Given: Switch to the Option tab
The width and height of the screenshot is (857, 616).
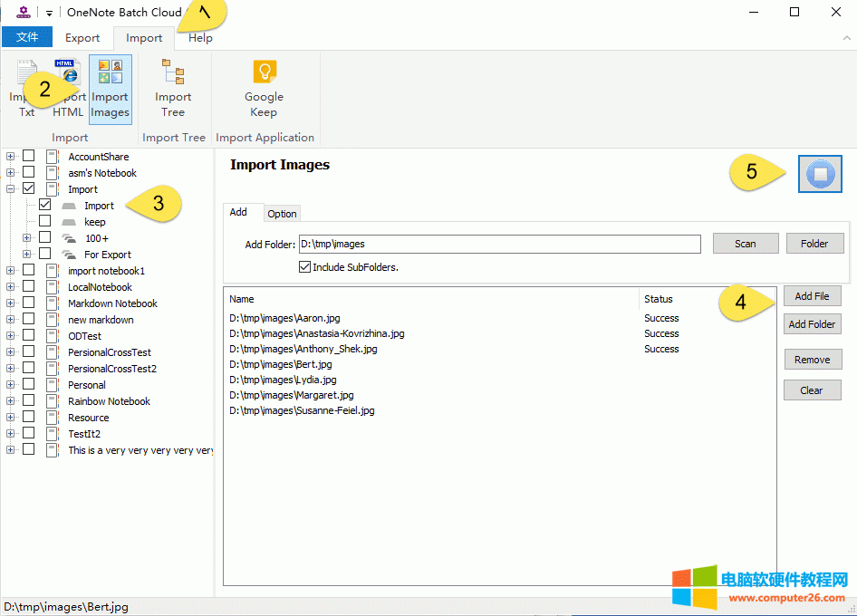Looking at the screenshot, I should (x=282, y=213).
